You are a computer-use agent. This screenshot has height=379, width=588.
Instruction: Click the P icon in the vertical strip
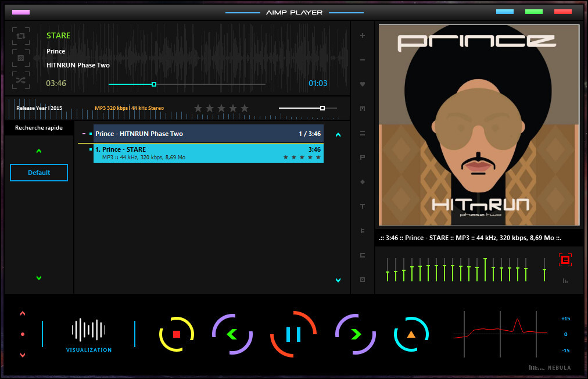(x=362, y=157)
